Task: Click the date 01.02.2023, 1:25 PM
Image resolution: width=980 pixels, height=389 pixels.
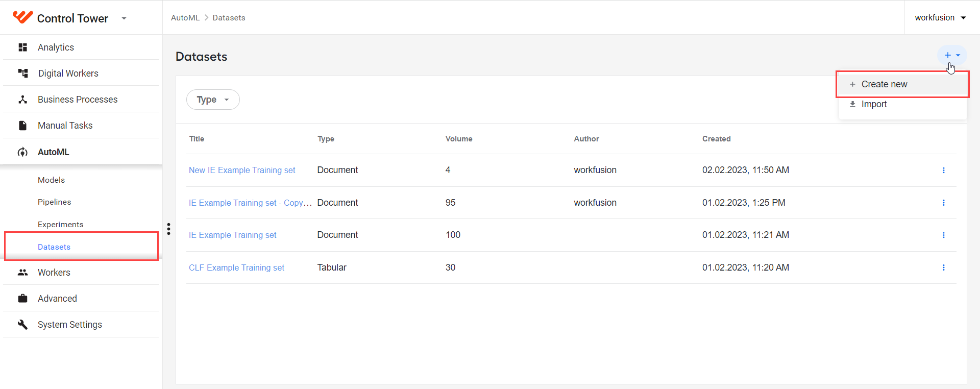Action: pos(744,203)
